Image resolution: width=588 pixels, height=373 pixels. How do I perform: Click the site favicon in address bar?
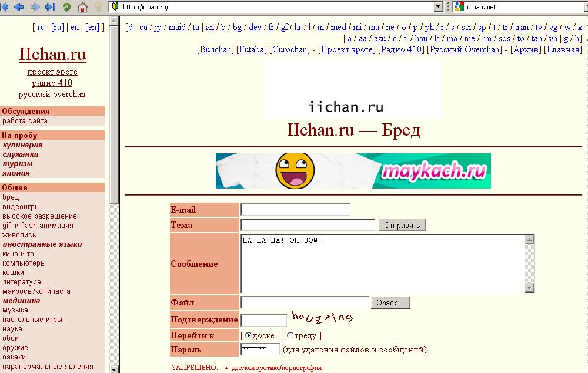115,7
